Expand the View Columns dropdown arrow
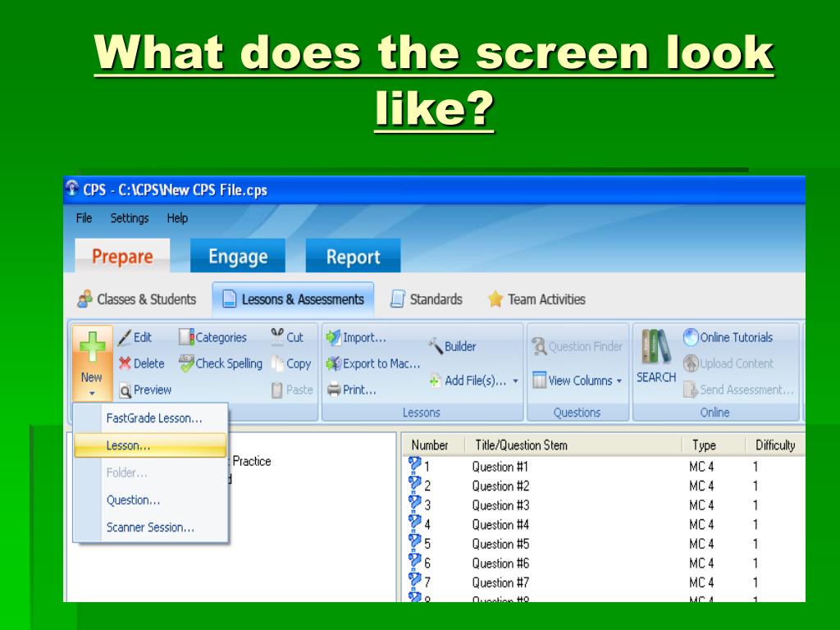Viewport: 840px width, 630px height. 619,381
